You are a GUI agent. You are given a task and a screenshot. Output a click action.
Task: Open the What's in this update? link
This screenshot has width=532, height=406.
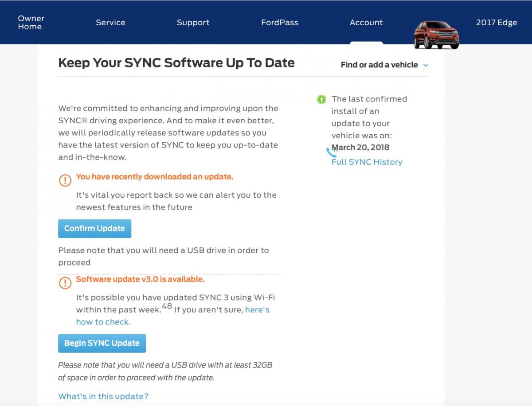point(103,396)
